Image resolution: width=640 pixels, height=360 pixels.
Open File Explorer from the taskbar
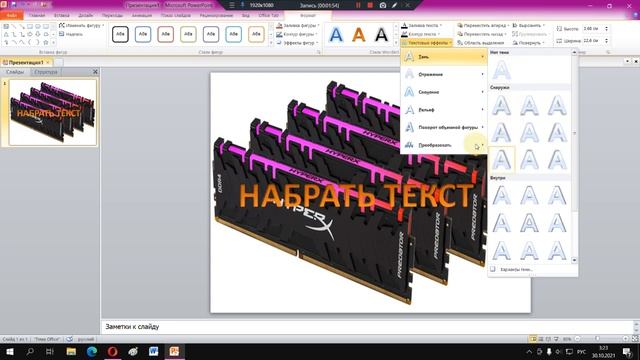click(71, 351)
